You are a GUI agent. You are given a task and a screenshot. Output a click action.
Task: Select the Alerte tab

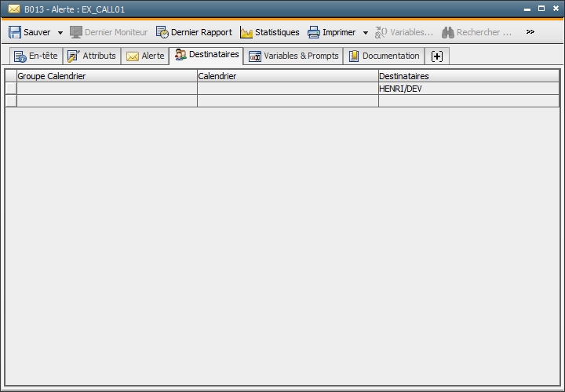click(x=145, y=56)
